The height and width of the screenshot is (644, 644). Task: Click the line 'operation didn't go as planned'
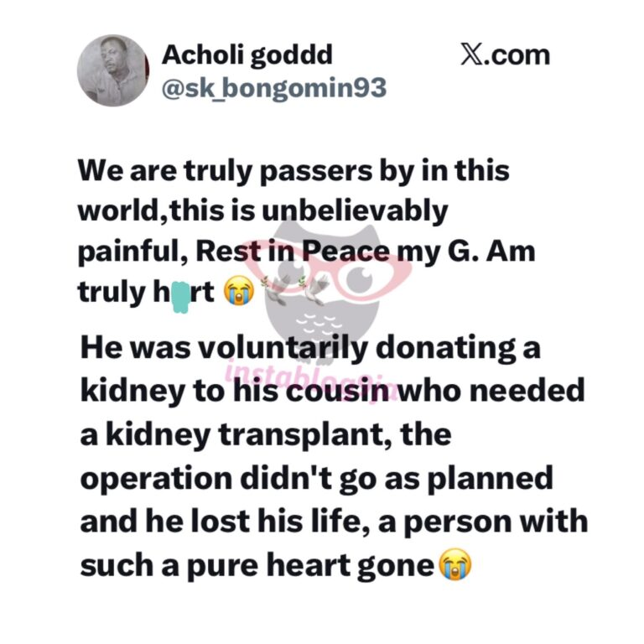(x=317, y=478)
